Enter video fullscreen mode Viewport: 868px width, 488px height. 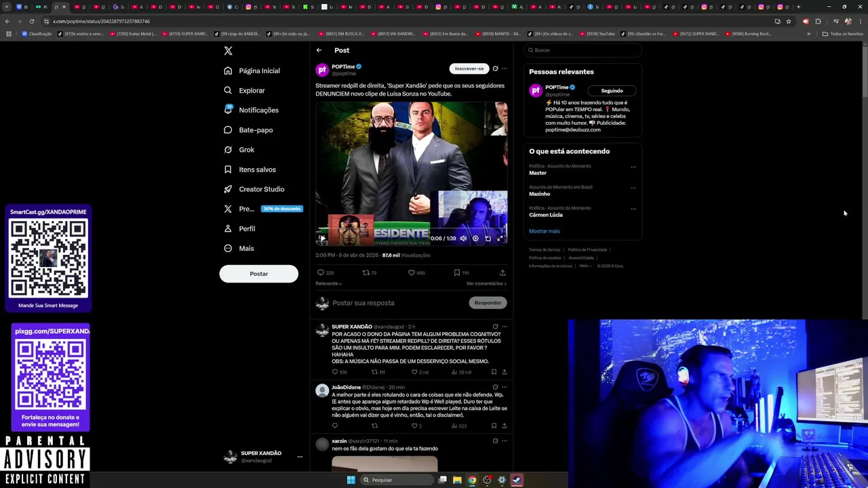tap(500, 239)
